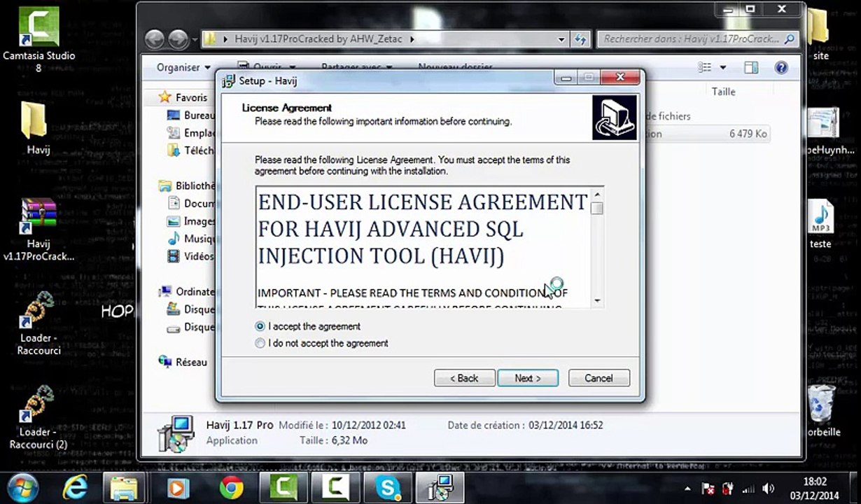Click the < Back button in Setup

pyautogui.click(x=464, y=378)
